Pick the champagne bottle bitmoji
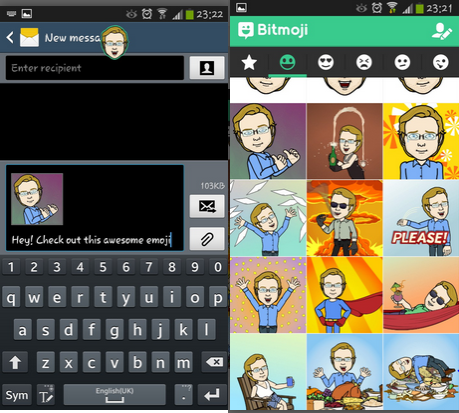 [x=345, y=141]
